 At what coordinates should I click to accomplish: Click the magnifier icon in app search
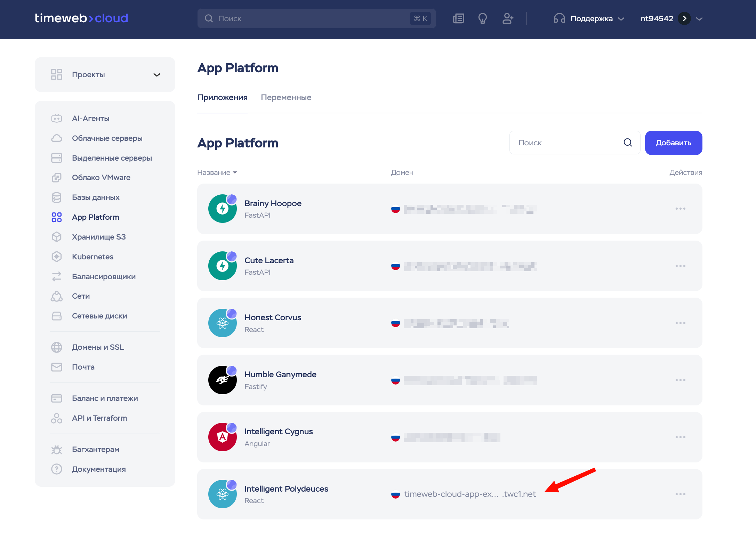coord(628,143)
